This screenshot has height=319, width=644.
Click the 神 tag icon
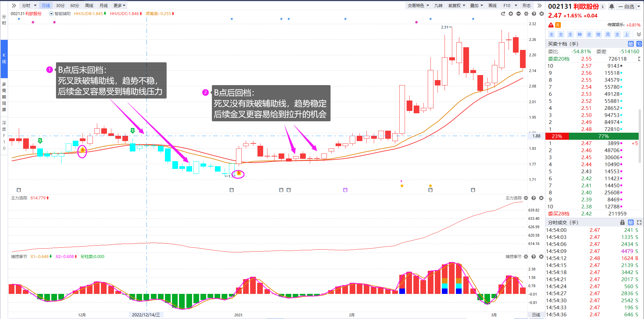coord(580,35)
